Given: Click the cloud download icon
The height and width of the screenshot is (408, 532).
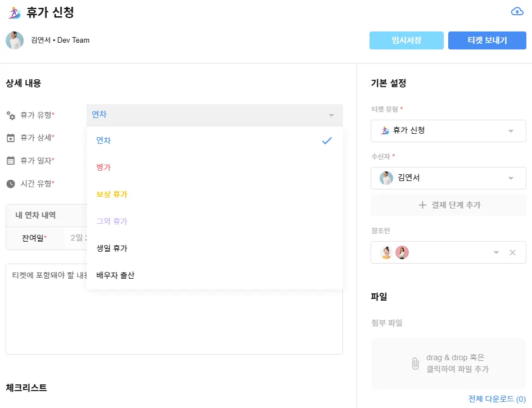Looking at the screenshot, I should pyautogui.click(x=517, y=11).
